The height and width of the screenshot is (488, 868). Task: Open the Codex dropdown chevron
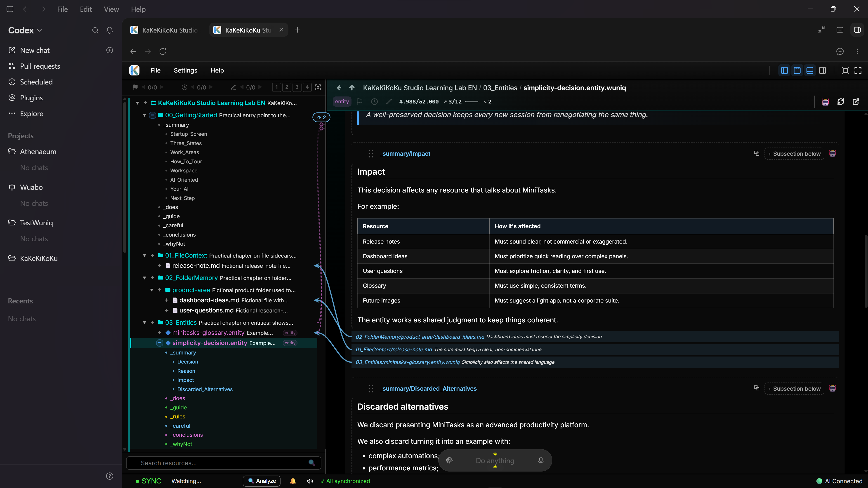click(x=39, y=30)
